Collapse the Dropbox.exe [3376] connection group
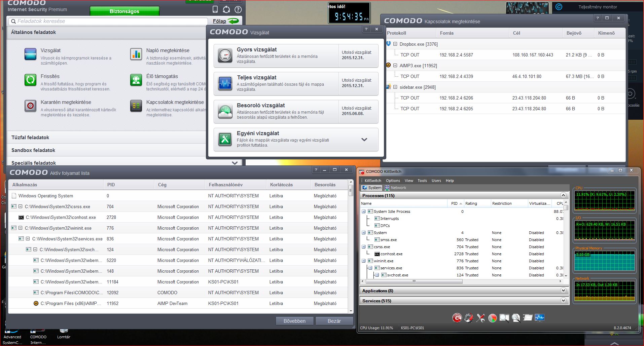Screen dimensions: 644x346 [395, 44]
